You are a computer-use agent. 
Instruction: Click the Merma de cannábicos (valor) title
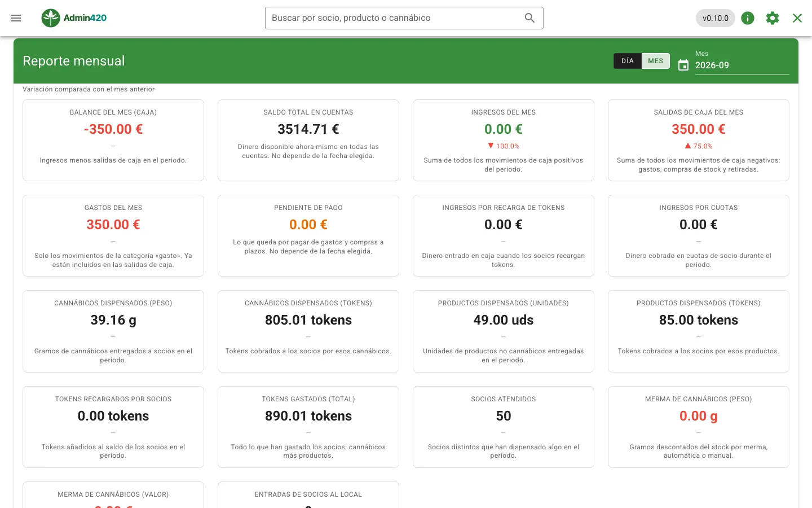coord(113,494)
